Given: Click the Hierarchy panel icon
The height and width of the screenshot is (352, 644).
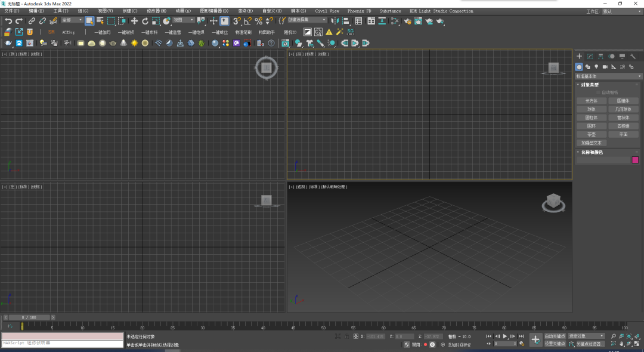Looking at the screenshot, I should pyautogui.click(x=600, y=56).
